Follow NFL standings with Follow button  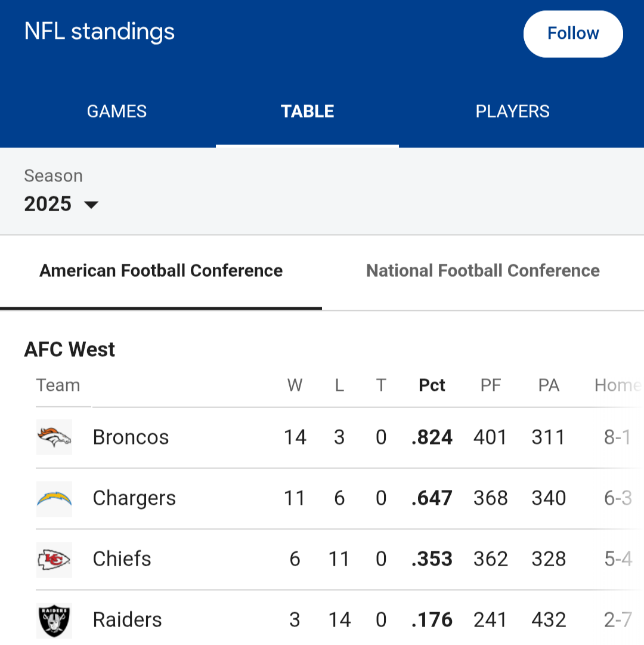tap(573, 34)
